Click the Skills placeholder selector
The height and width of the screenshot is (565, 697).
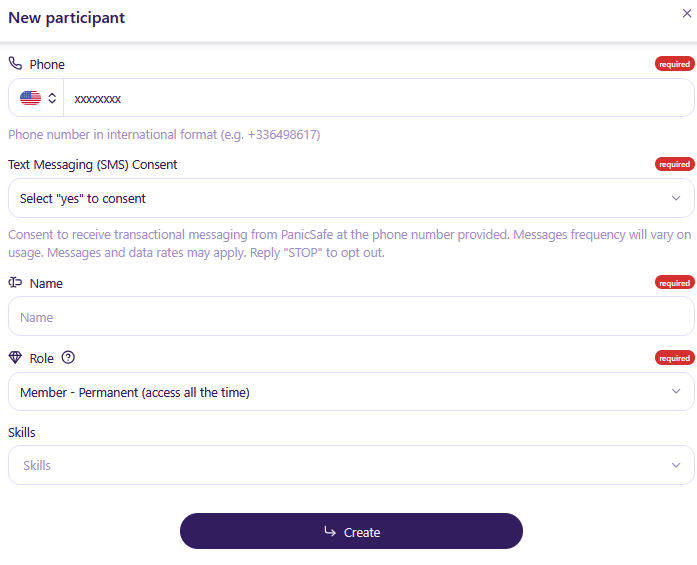pos(351,465)
